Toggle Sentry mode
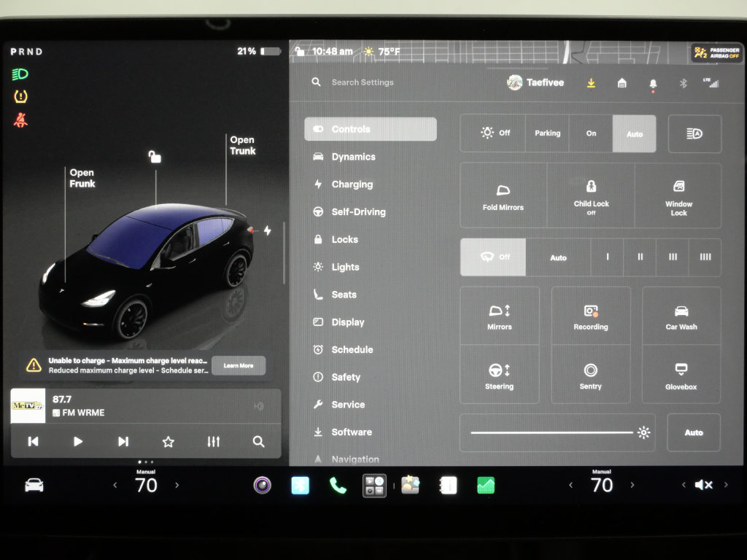Screen dimensions: 747x560 (x=591, y=376)
